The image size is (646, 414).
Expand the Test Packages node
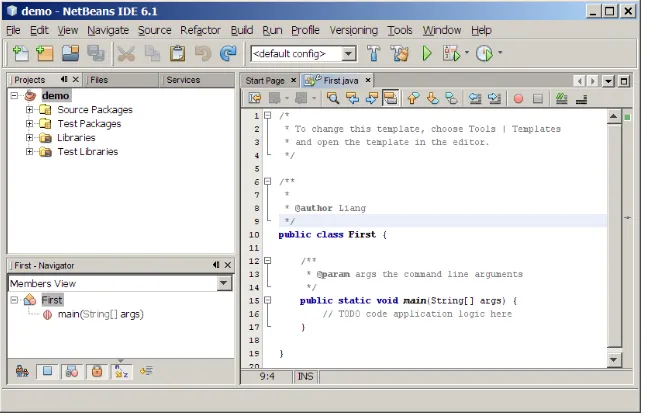(x=29, y=124)
